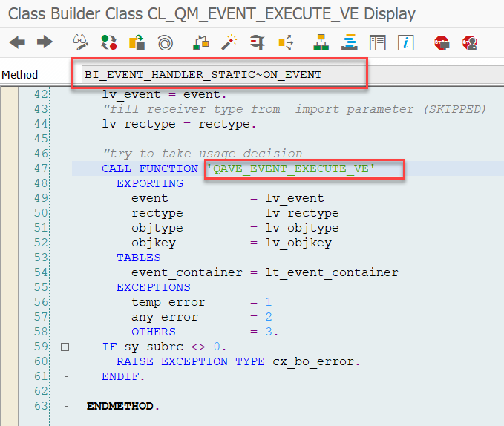Viewport: 504px width, 426px height.
Task: Click lv_objkey value on line 52
Action: 298,243
